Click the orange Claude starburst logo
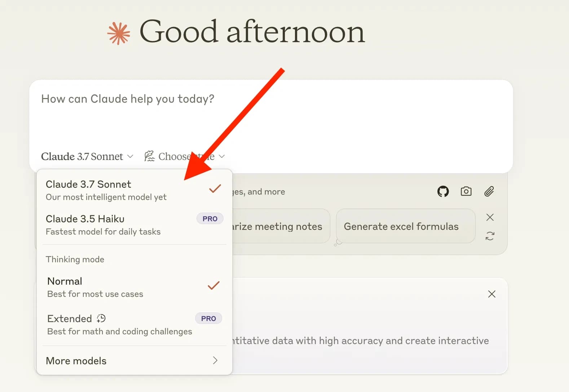The image size is (569, 392). 119,34
